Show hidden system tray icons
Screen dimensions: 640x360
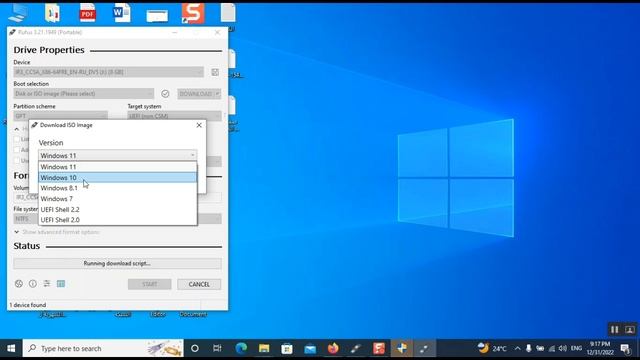(518, 348)
